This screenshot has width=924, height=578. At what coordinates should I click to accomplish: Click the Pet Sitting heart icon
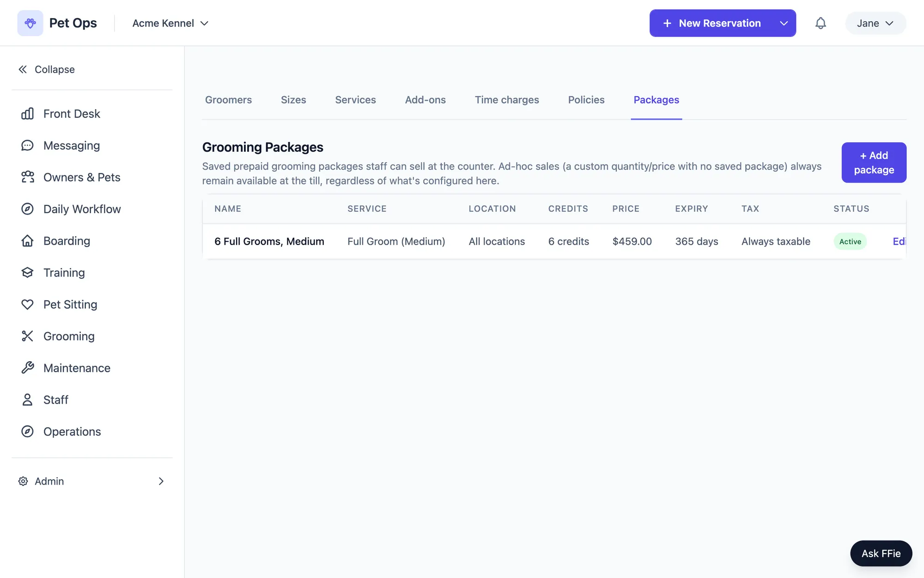(27, 304)
